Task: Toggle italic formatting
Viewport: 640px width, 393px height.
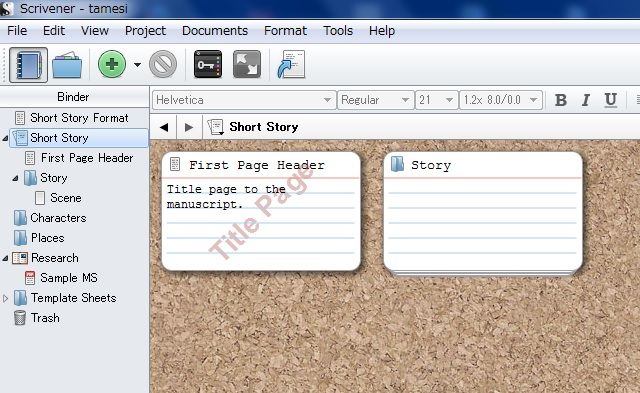Action: click(586, 100)
